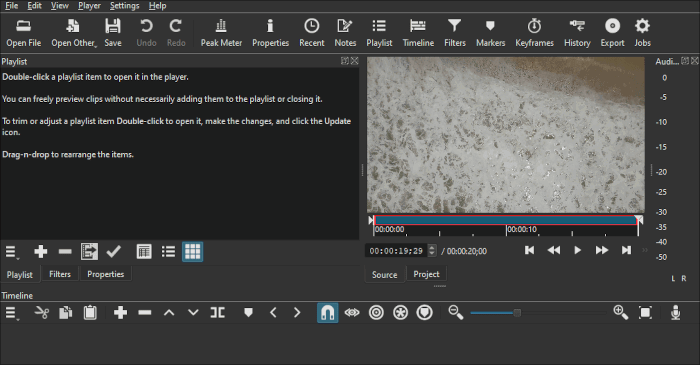The height and width of the screenshot is (365, 700).
Task: Open the Open Other dropdown
Action: pos(74,33)
